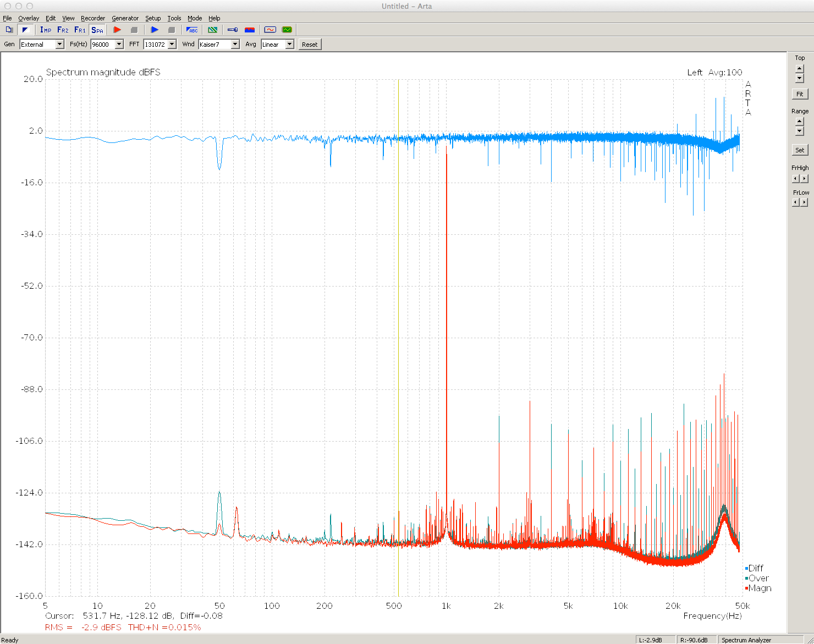This screenshot has width=814, height=644.
Task: Increase Range with up arrow
Action: click(x=800, y=122)
